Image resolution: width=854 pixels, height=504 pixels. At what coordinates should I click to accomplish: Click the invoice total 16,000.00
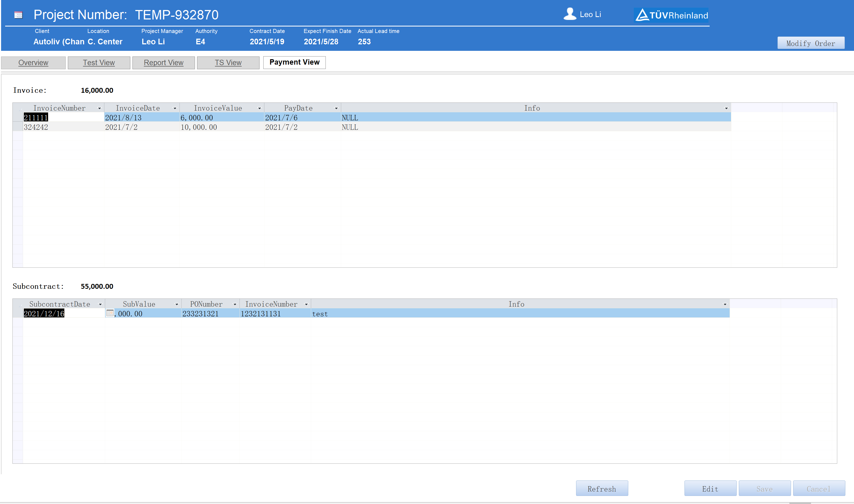[x=97, y=90]
